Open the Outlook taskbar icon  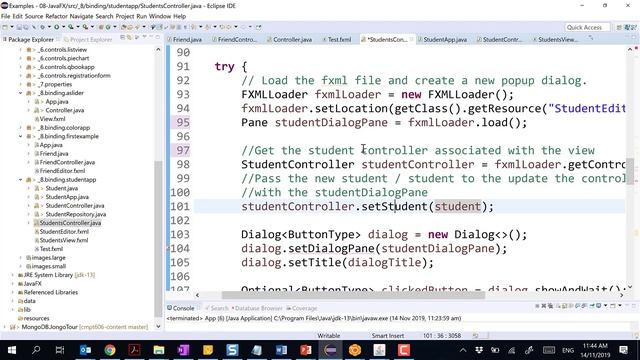85,350
